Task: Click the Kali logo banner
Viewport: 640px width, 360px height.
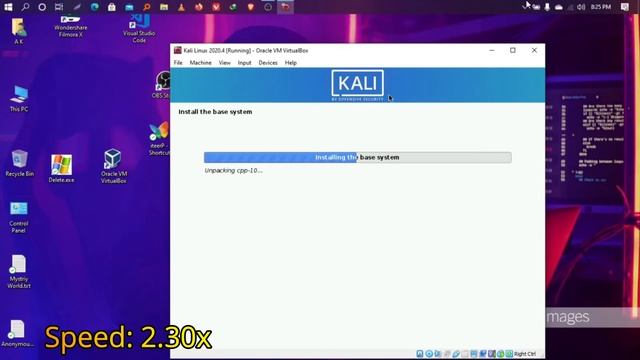Action: 358,85
